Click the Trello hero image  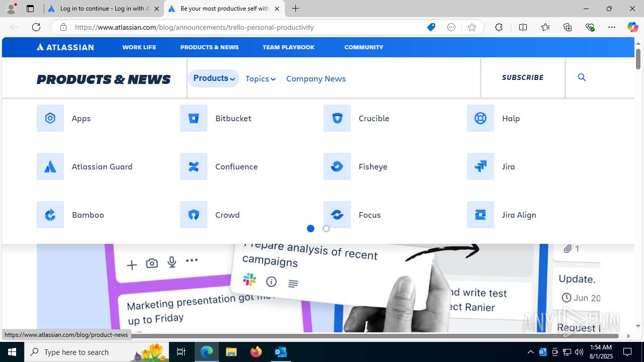(318, 288)
